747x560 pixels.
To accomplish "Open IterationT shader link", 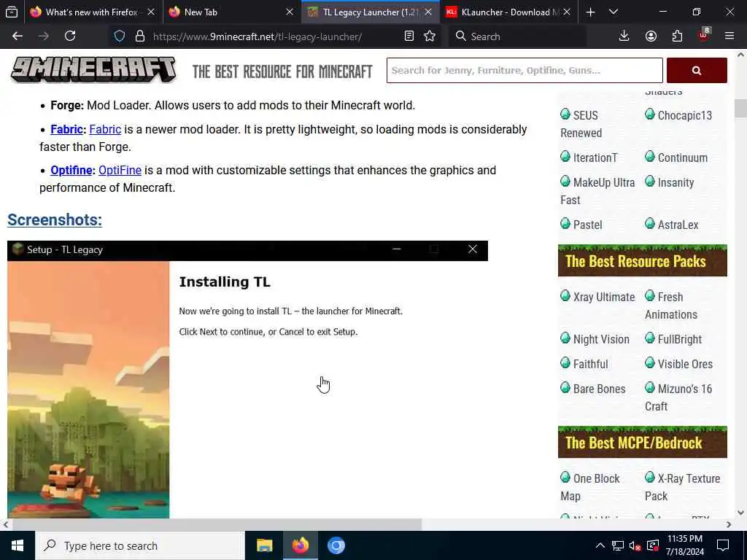I will [x=589, y=157].
